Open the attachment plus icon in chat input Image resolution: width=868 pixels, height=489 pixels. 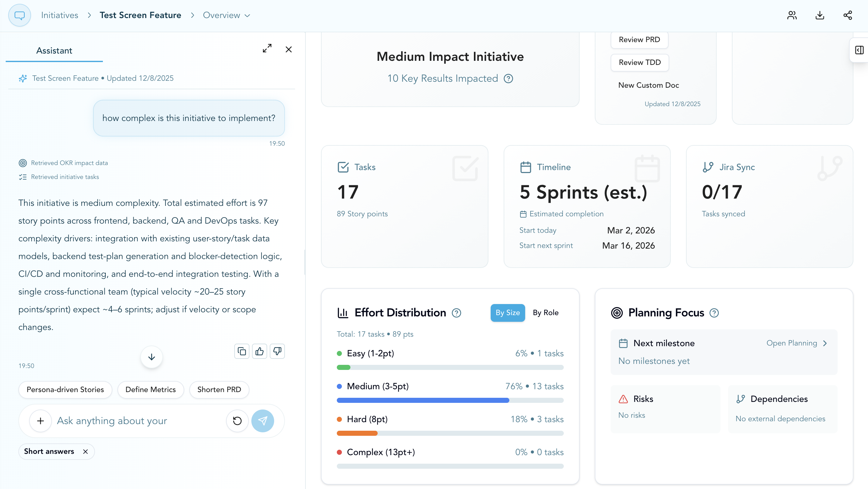(40, 421)
